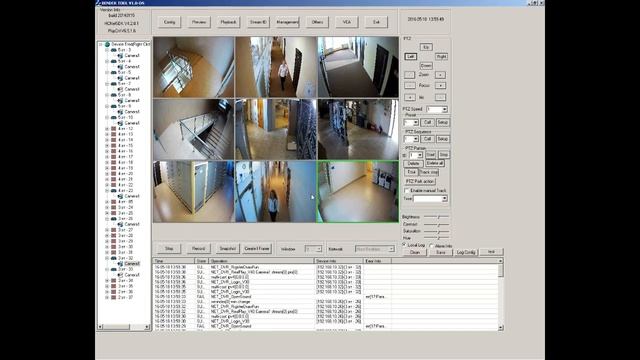Click the root Device tree globe icon
Screen dimensions: 640x360
[107, 44]
